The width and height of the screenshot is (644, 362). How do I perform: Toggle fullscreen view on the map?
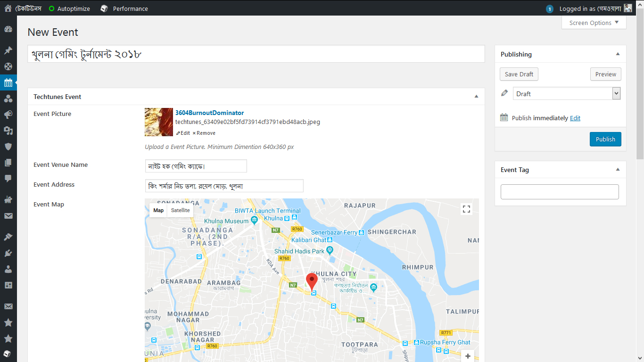tap(467, 209)
